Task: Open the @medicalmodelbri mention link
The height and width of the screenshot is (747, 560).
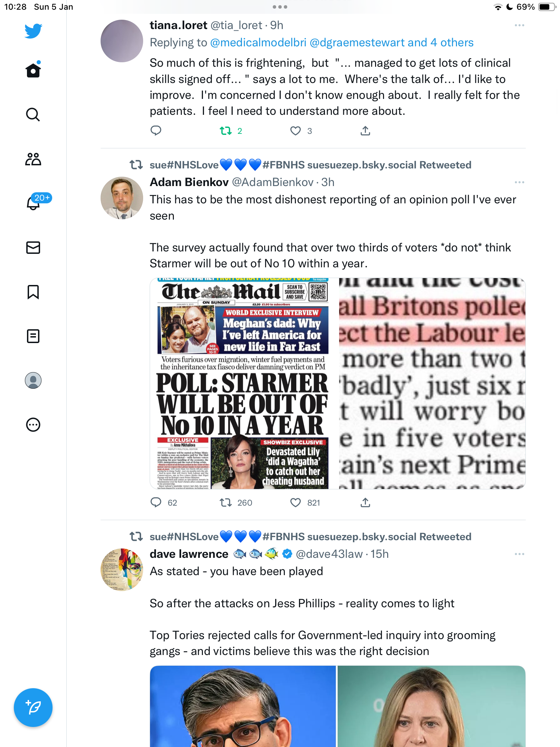Action: pyautogui.click(x=258, y=43)
